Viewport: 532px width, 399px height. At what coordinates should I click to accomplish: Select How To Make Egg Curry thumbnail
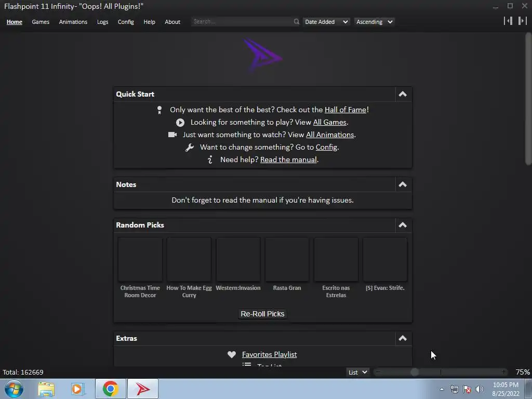[x=189, y=259]
